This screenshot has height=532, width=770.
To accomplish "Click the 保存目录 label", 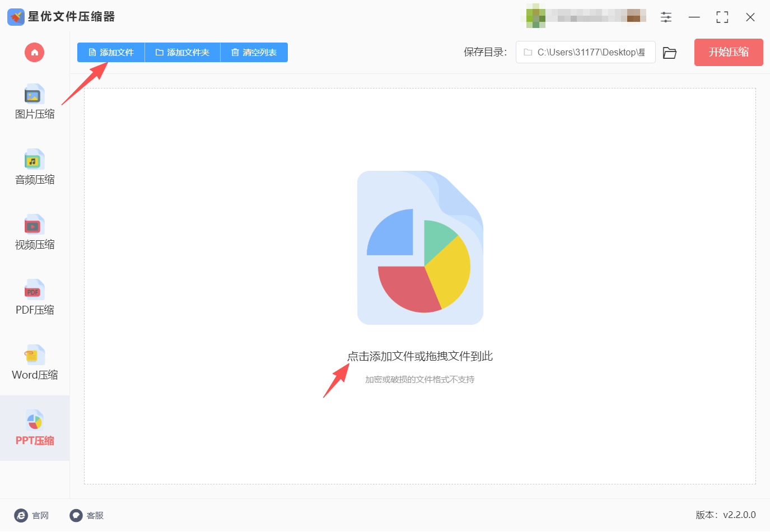I will pos(485,52).
